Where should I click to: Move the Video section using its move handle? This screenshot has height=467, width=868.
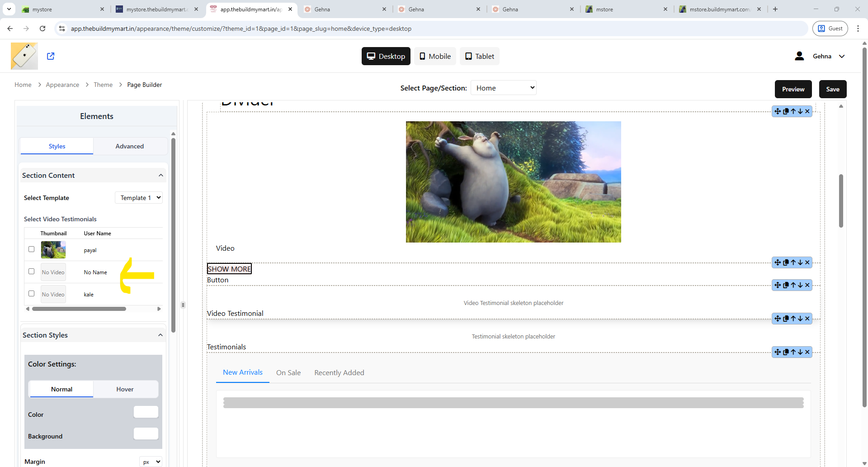point(778,111)
